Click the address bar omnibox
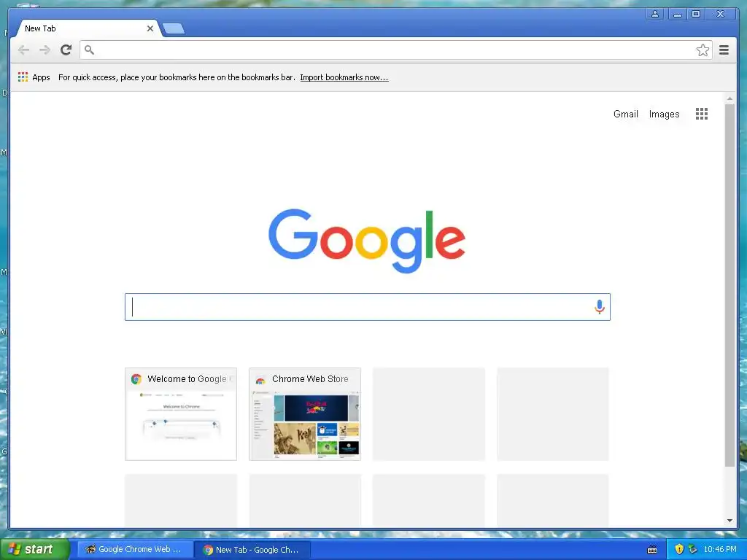 point(395,50)
